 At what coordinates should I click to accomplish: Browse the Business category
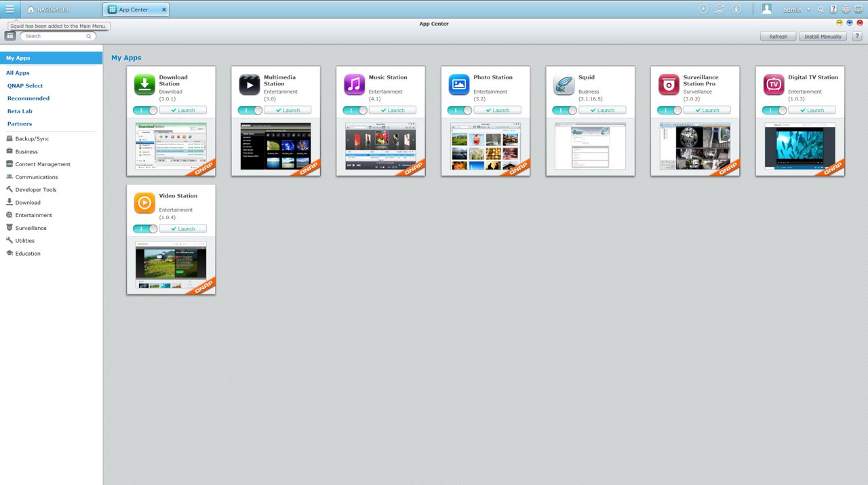tap(26, 151)
